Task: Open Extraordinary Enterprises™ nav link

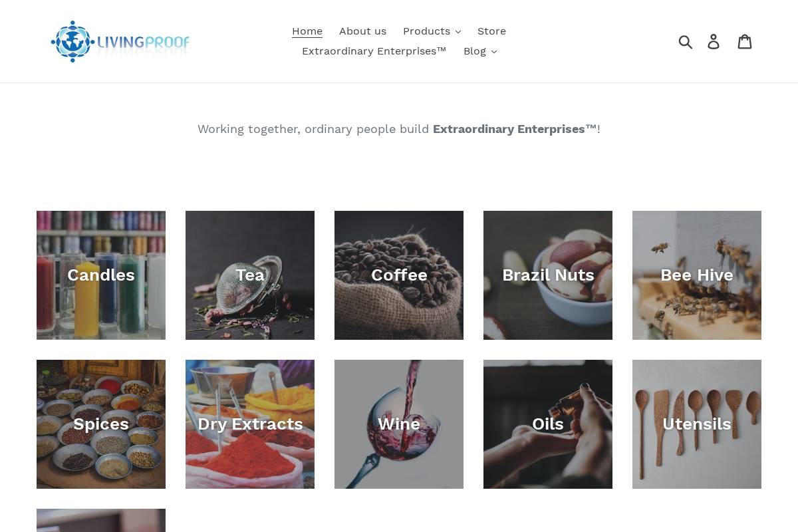Action: 374,51
